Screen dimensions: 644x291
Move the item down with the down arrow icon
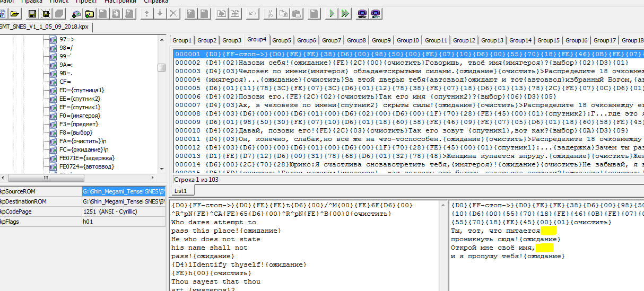[x=160, y=13]
